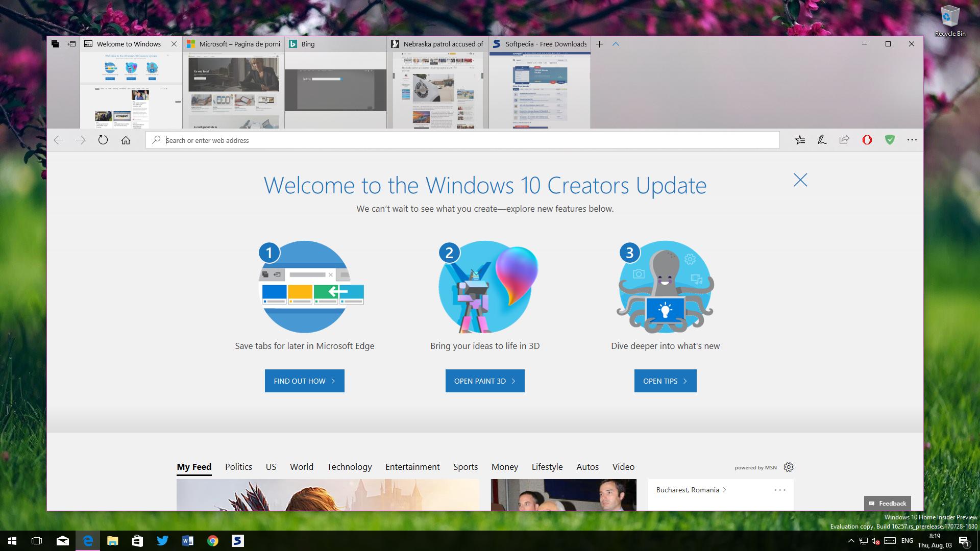Open the Favorites hub icon

pos(800,140)
